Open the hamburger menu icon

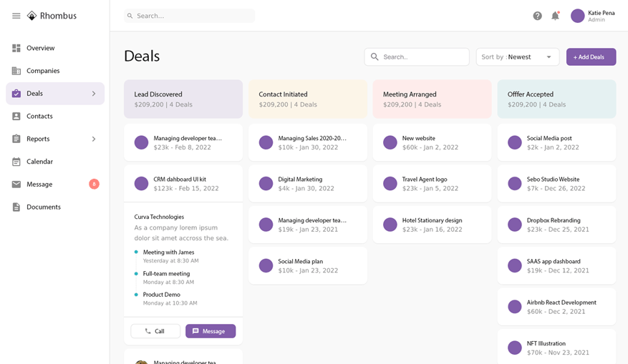click(x=16, y=16)
